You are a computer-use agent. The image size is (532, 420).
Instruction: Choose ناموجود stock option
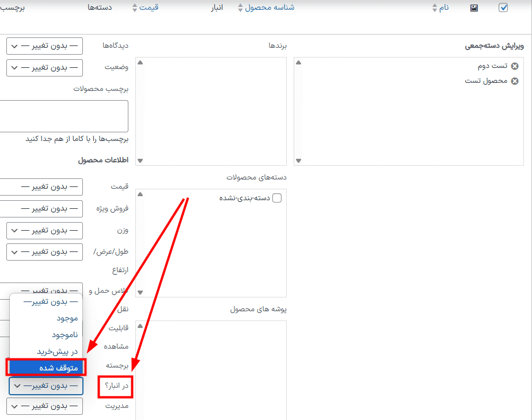pyautogui.click(x=46, y=335)
